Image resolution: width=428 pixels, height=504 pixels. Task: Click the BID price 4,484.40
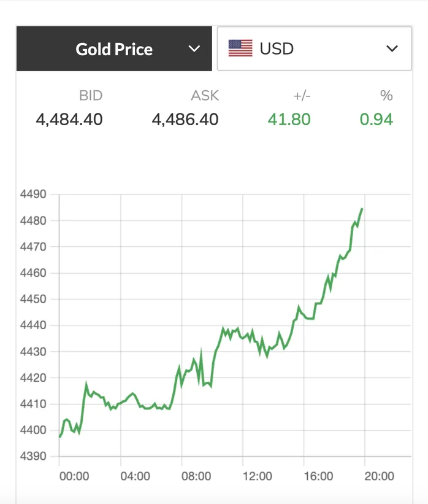(69, 119)
